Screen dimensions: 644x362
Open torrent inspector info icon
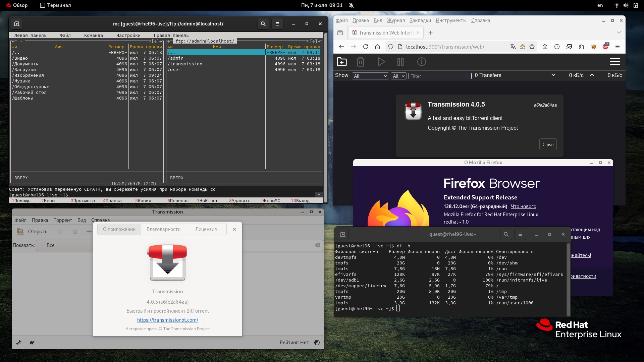[421, 62]
